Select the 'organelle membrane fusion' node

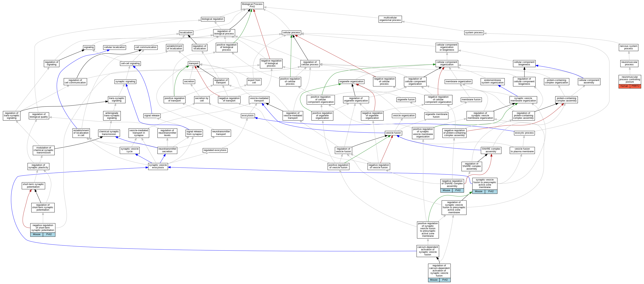436,116
